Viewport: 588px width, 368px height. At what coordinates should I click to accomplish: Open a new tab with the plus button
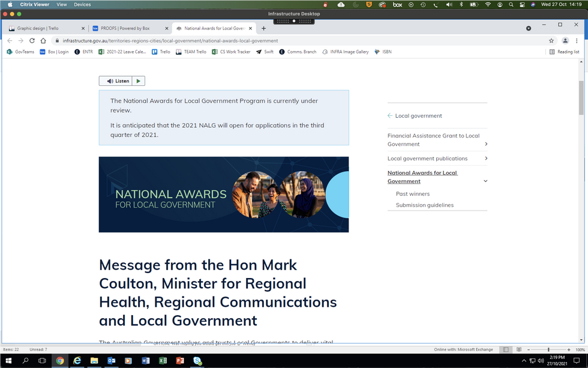click(x=263, y=28)
